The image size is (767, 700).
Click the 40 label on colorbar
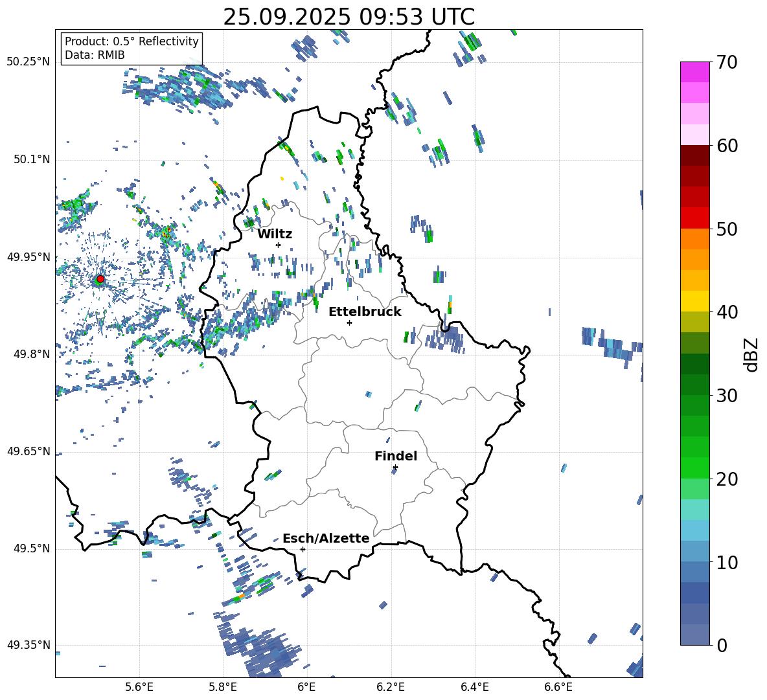[726, 312]
